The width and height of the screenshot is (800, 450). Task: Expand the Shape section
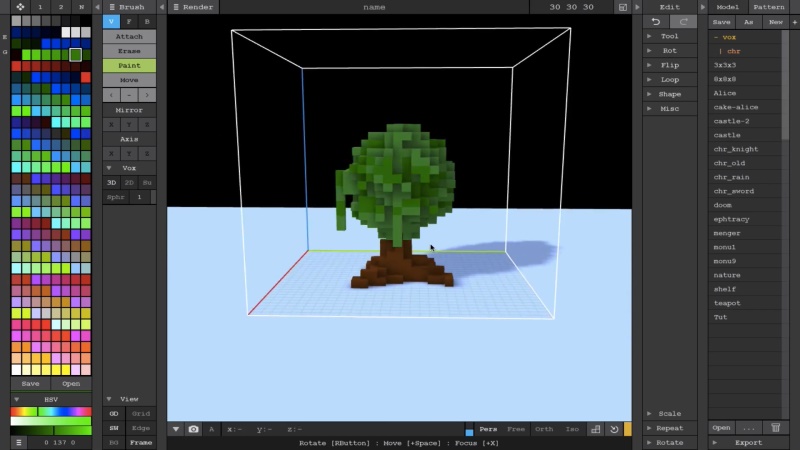[x=669, y=94]
